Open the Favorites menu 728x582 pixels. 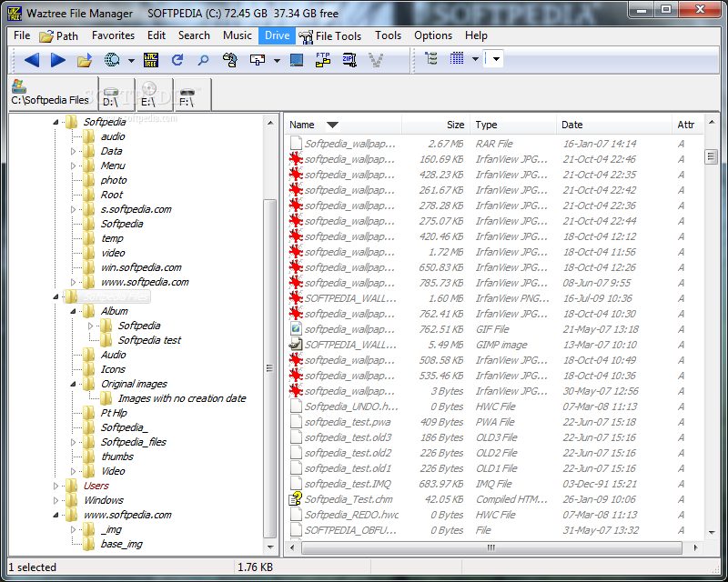pos(113,35)
